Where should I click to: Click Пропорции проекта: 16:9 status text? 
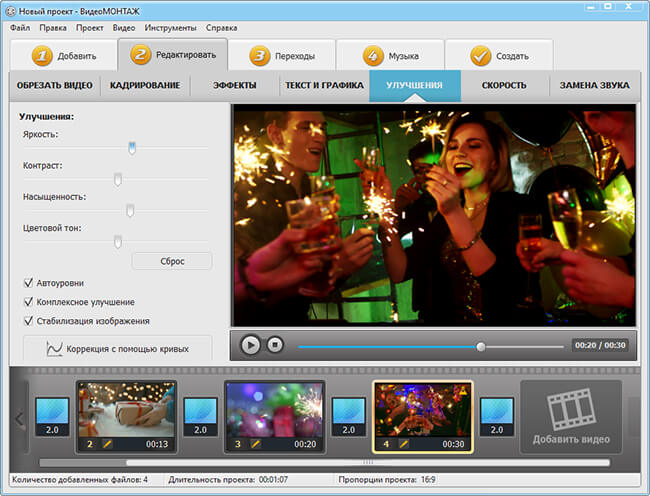(x=387, y=479)
